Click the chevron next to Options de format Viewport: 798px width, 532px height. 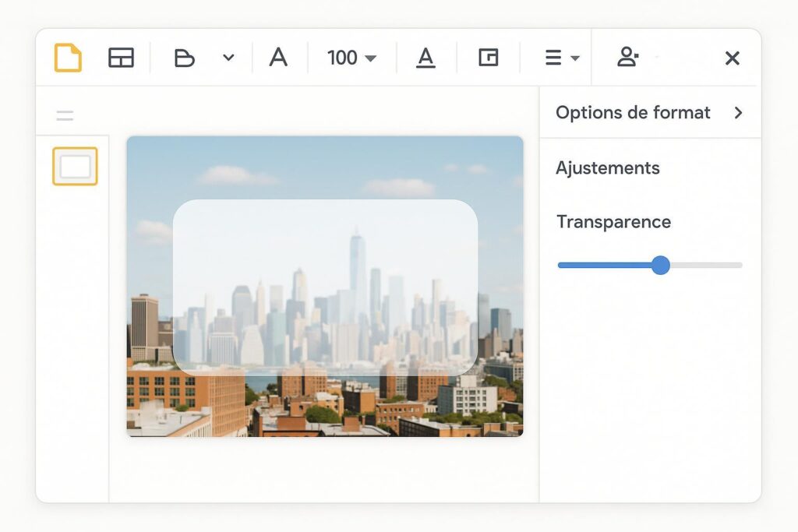(738, 113)
